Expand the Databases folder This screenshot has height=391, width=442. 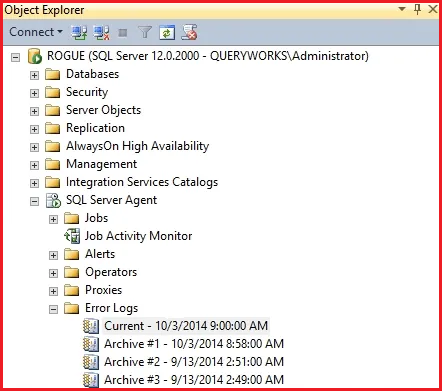point(34,75)
